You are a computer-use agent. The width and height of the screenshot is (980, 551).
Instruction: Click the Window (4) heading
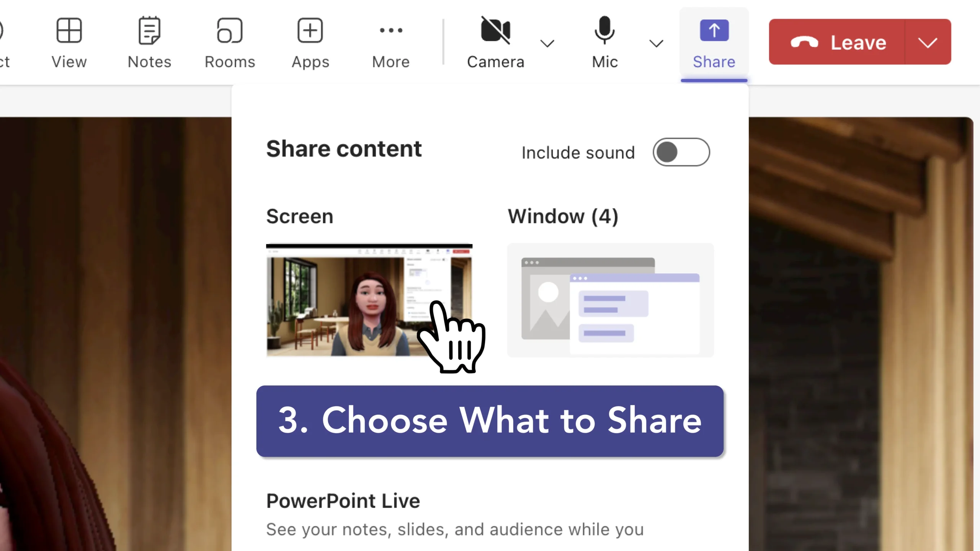563,217
